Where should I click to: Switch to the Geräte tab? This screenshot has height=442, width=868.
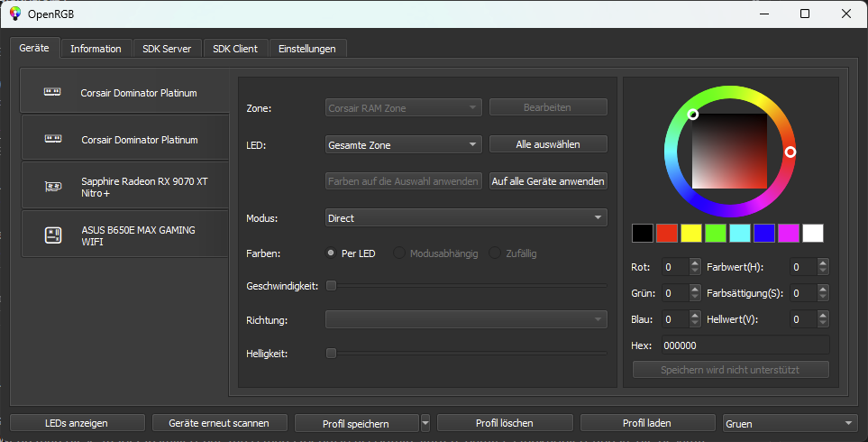(34, 48)
